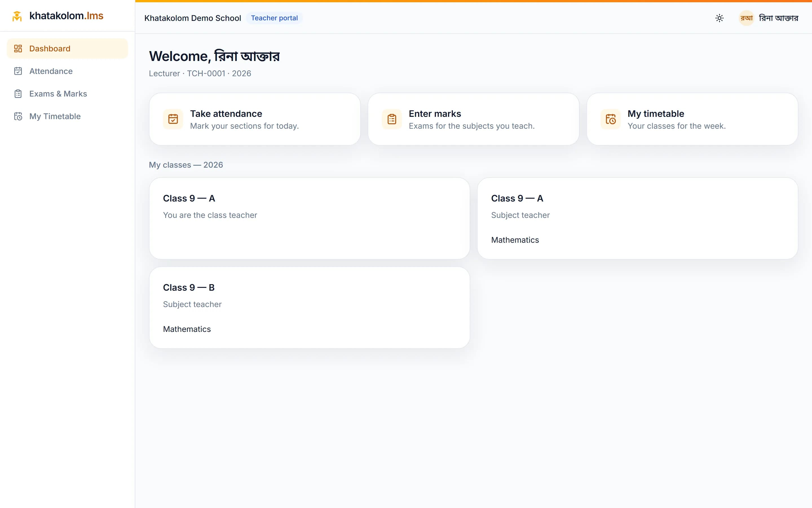Open Dashboard from the sidebar
This screenshot has height=508, width=812.
[67, 49]
